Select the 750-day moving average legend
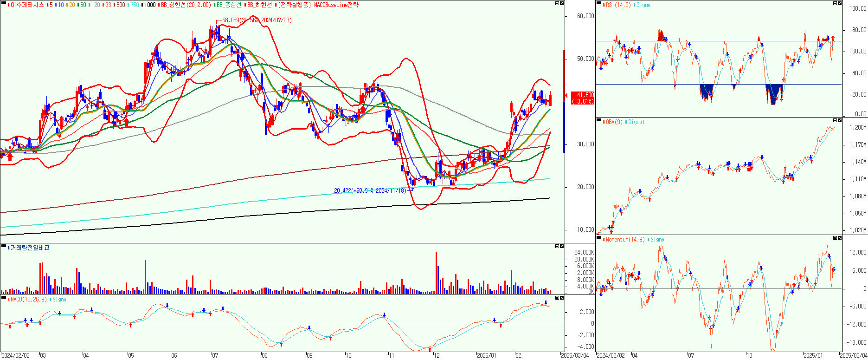The image size is (868, 360). tap(133, 5)
